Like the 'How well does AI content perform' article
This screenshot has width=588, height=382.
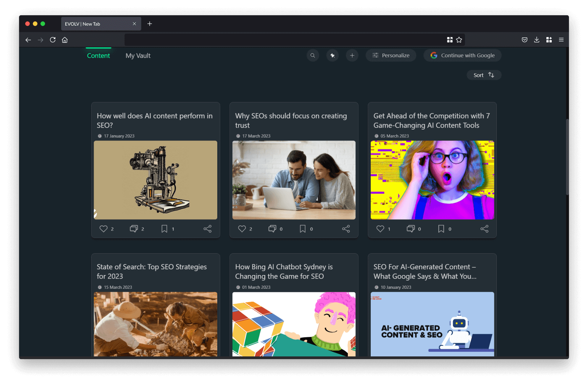(x=103, y=229)
